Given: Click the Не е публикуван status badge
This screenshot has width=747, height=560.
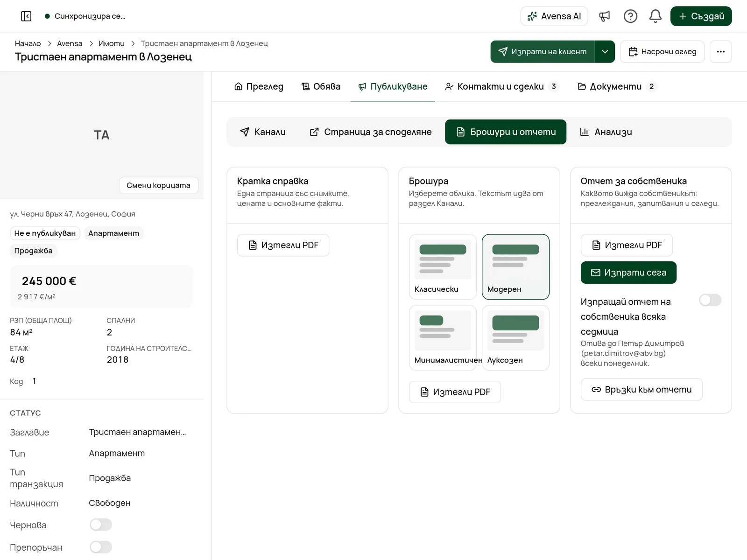Looking at the screenshot, I should coord(45,233).
